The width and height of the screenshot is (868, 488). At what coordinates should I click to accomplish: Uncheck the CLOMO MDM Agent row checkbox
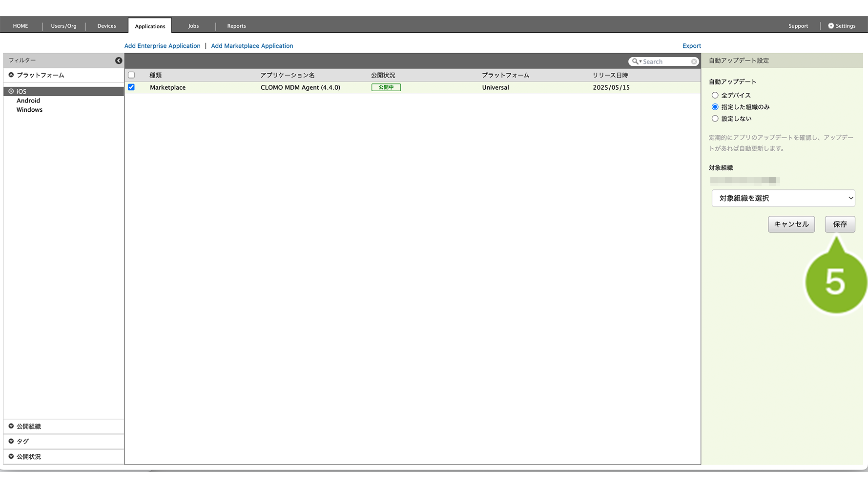point(131,87)
